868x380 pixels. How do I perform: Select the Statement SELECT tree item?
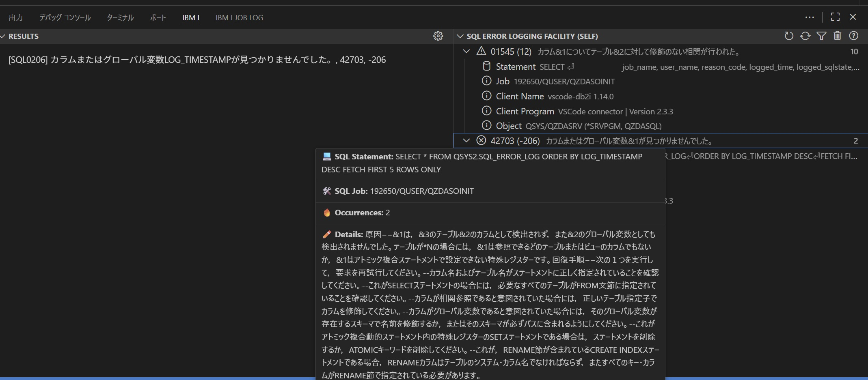point(528,67)
